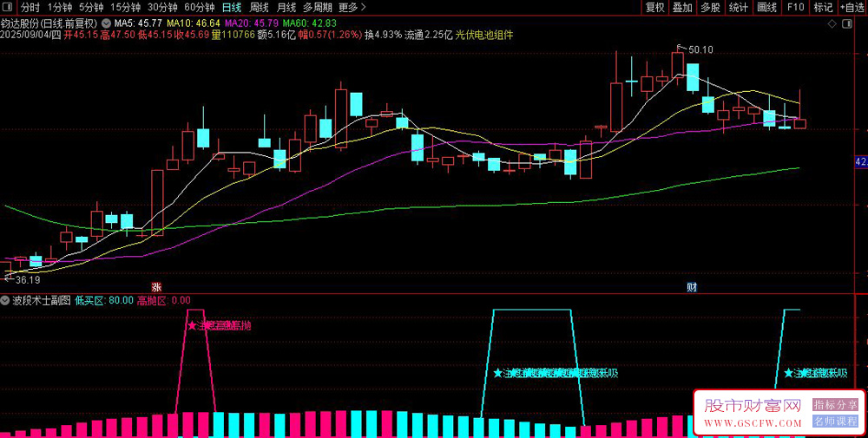This screenshot has height=438, width=868.
Task: Click the 50.10 high price label
Action: (700, 49)
